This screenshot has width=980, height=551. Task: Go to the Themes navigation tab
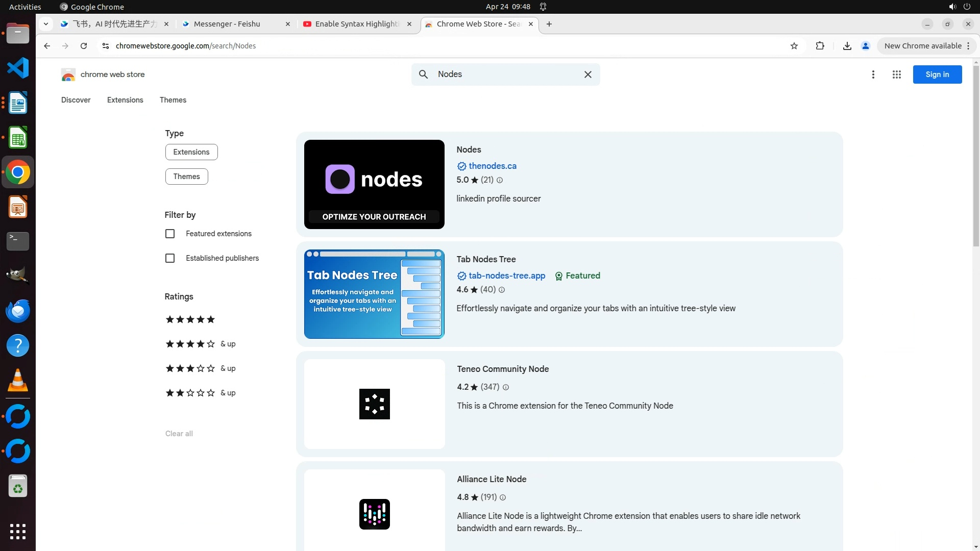coord(173,100)
